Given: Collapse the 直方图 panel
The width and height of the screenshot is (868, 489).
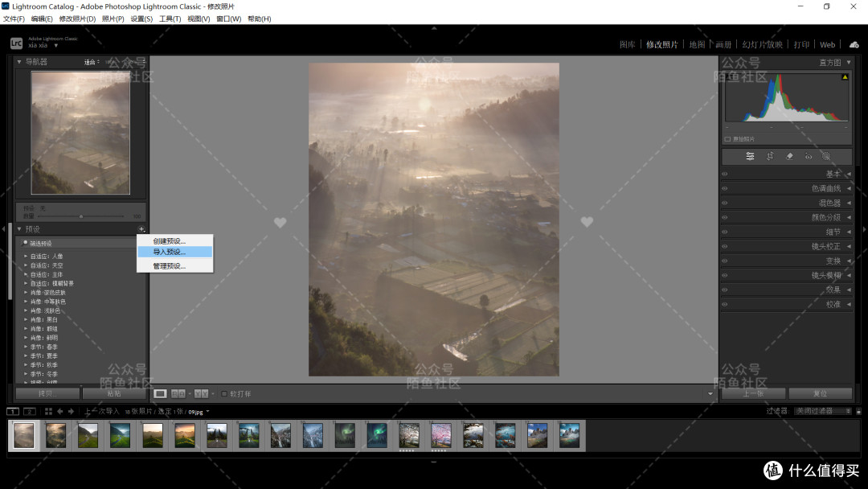Looking at the screenshot, I should 849,63.
